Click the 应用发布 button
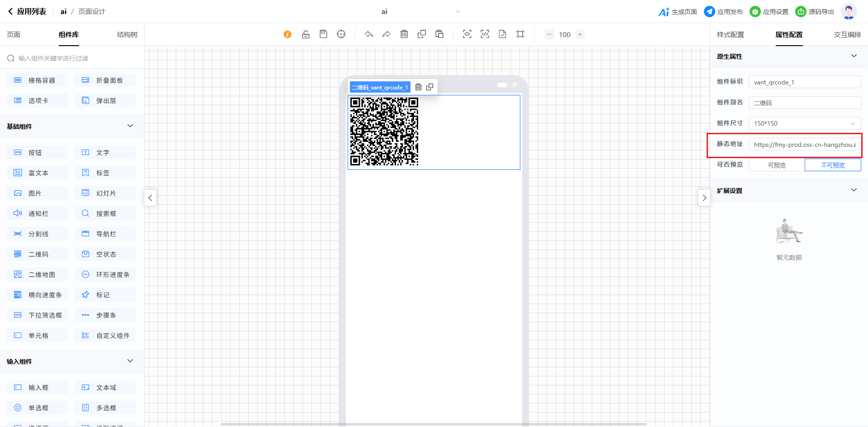 click(723, 12)
